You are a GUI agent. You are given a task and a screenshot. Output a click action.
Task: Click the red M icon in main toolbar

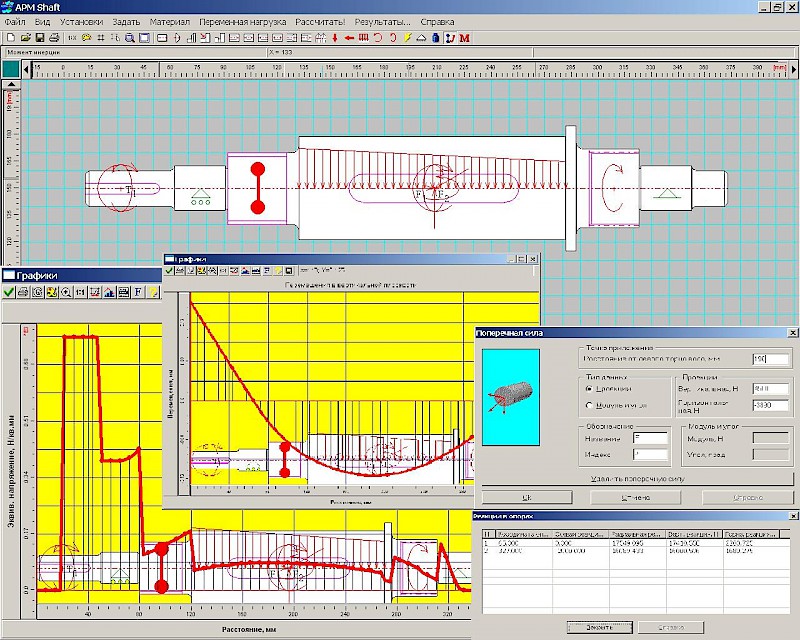464,38
